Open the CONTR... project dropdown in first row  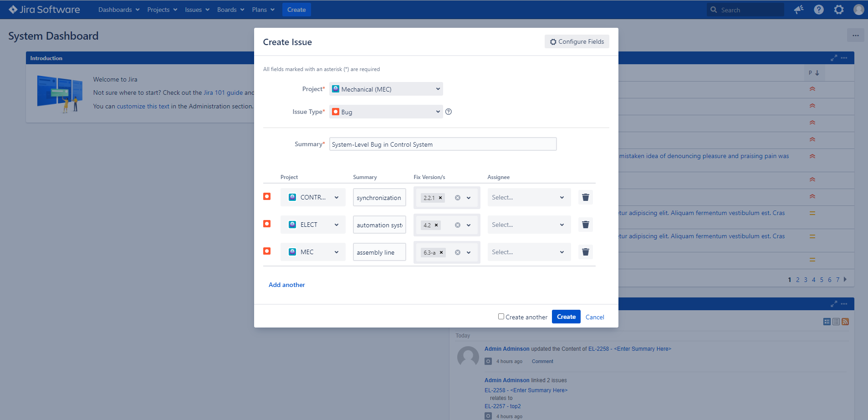tap(313, 197)
